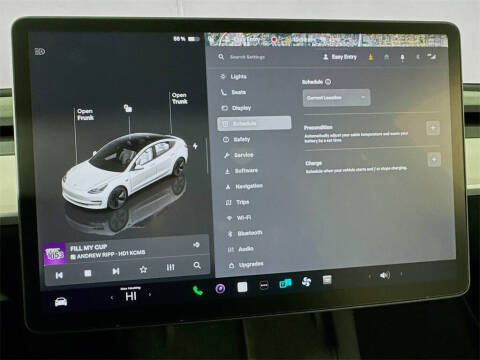
Task: Tap Open Trunk on the car
Action: 180,98
